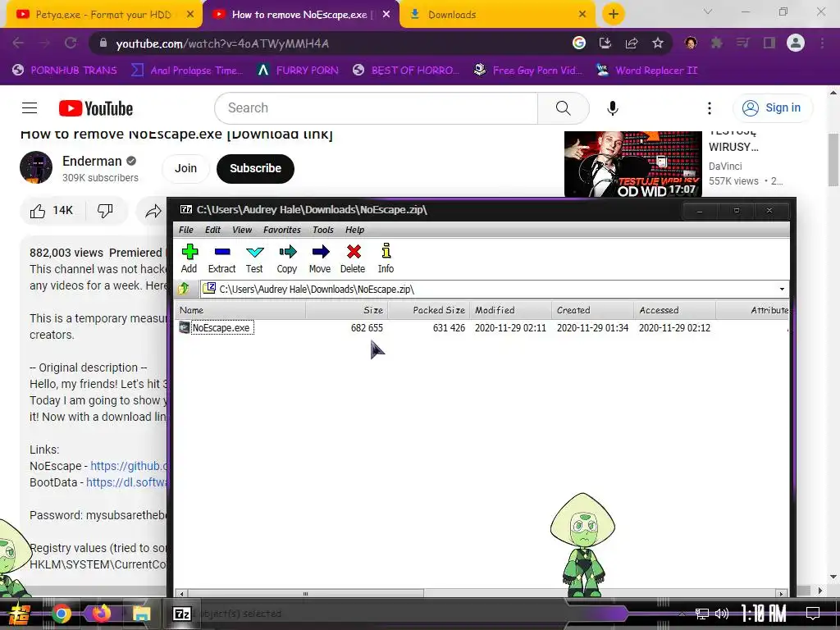Click the browser back arrow

(18, 43)
